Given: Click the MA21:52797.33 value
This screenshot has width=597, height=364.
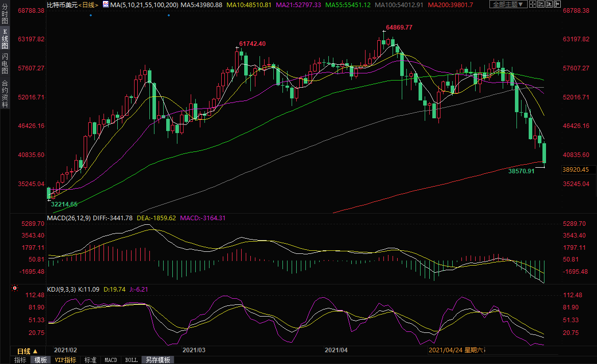Looking at the screenshot, I should click(x=299, y=5).
